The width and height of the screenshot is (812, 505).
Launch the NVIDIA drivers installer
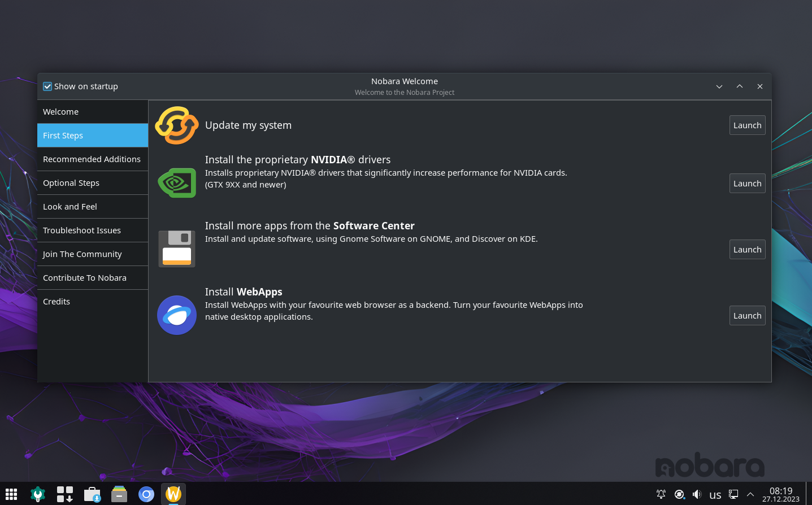(x=747, y=184)
